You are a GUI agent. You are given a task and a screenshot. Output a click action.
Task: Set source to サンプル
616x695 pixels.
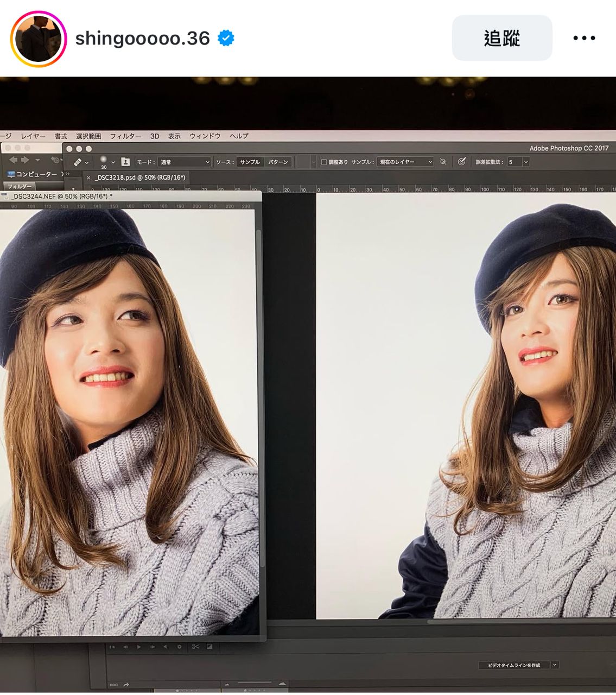pyautogui.click(x=250, y=162)
